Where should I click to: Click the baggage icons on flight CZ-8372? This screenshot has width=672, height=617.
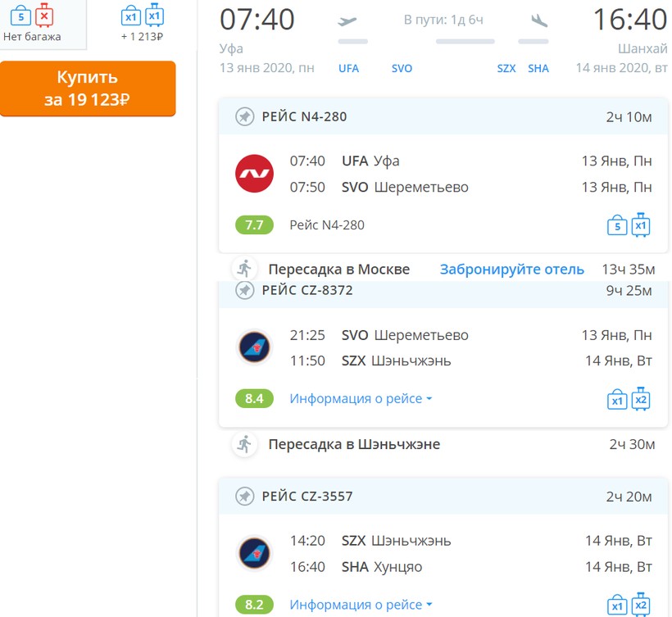[x=629, y=399]
